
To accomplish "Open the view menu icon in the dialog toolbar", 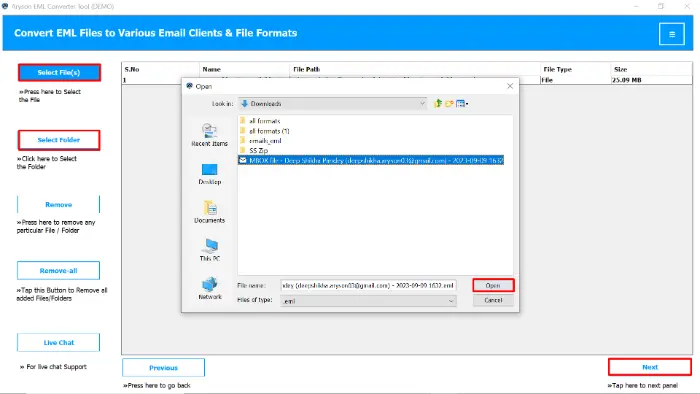I will tap(462, 104).
